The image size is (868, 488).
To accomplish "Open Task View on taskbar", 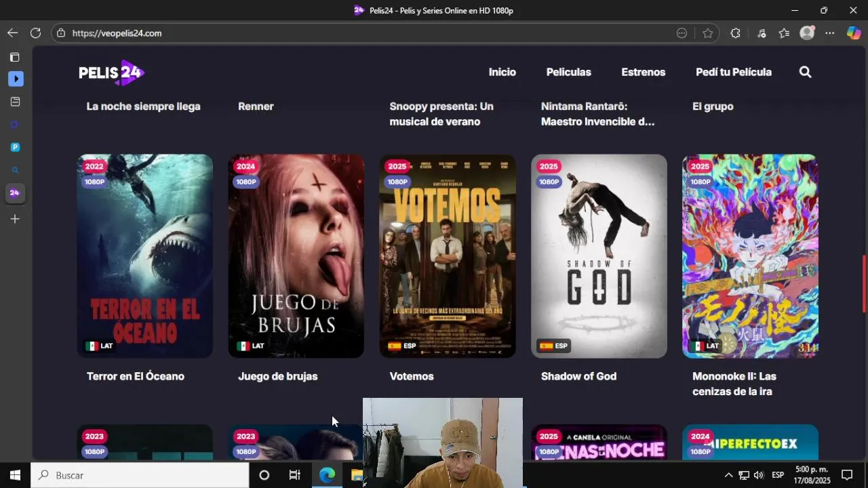I will (294, 475).
